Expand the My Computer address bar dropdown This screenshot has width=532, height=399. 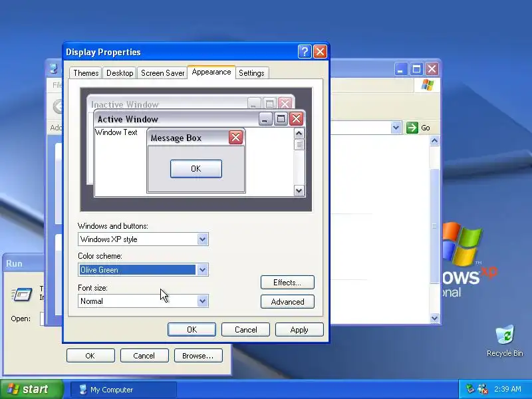tap(396, 128)
